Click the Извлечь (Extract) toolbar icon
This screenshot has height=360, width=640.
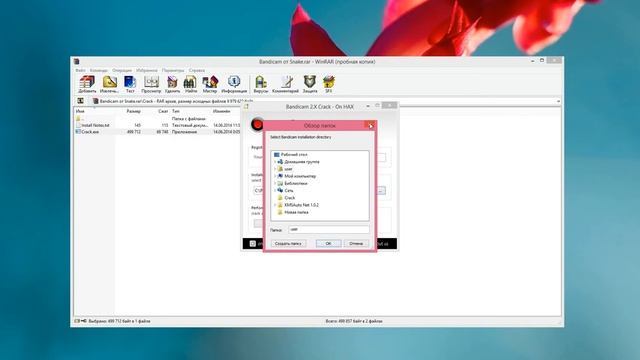(x=109, y=84)
